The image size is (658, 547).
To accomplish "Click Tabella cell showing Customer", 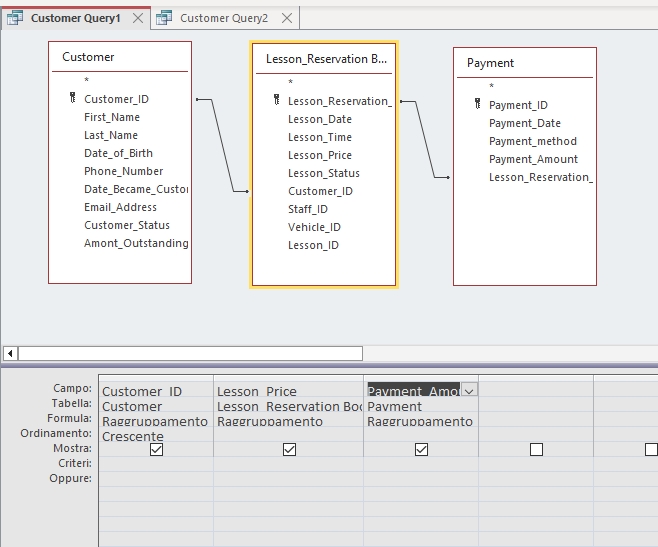I will pos(156,406).
